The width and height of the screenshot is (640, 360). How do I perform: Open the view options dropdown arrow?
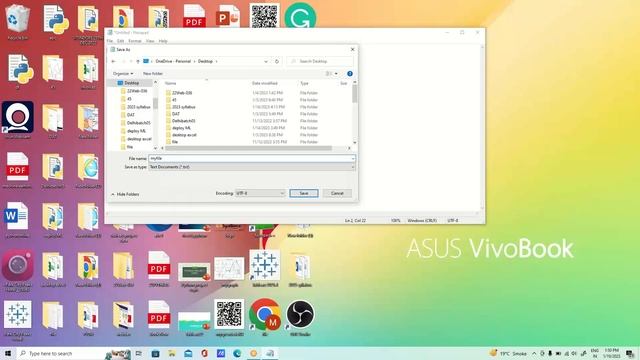(x=336, y=73)
